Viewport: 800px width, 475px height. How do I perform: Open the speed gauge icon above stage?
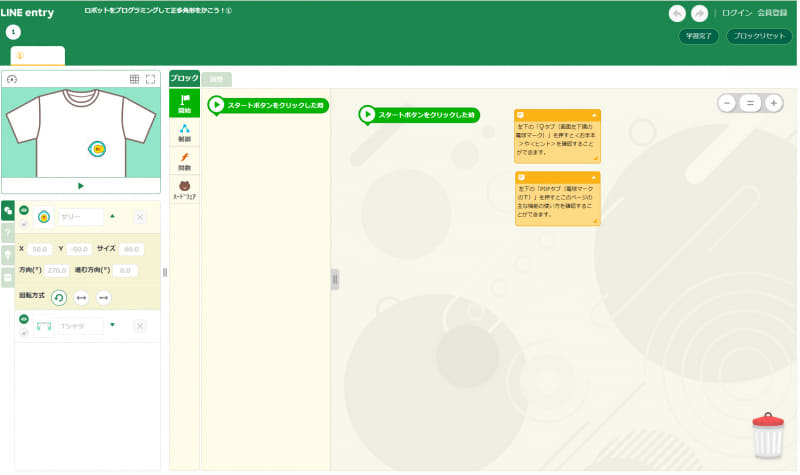(x=12, y=79)
